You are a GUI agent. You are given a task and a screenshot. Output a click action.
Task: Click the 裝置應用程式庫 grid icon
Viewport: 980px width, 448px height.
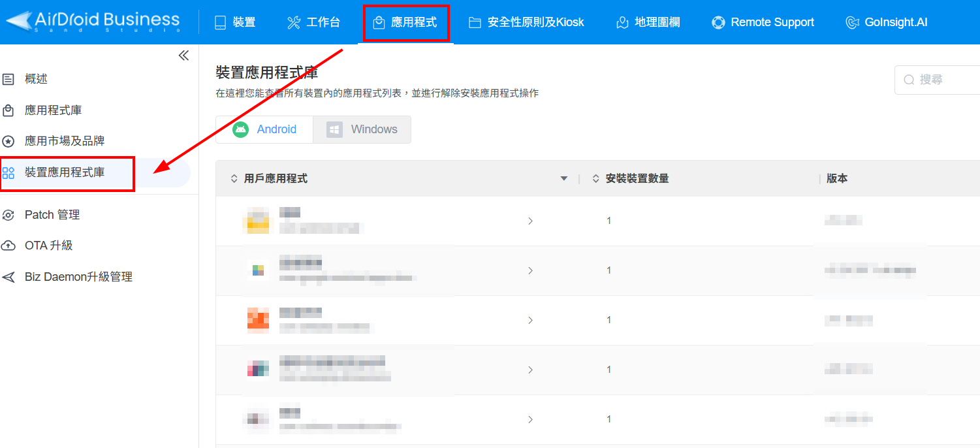[8, 173]
